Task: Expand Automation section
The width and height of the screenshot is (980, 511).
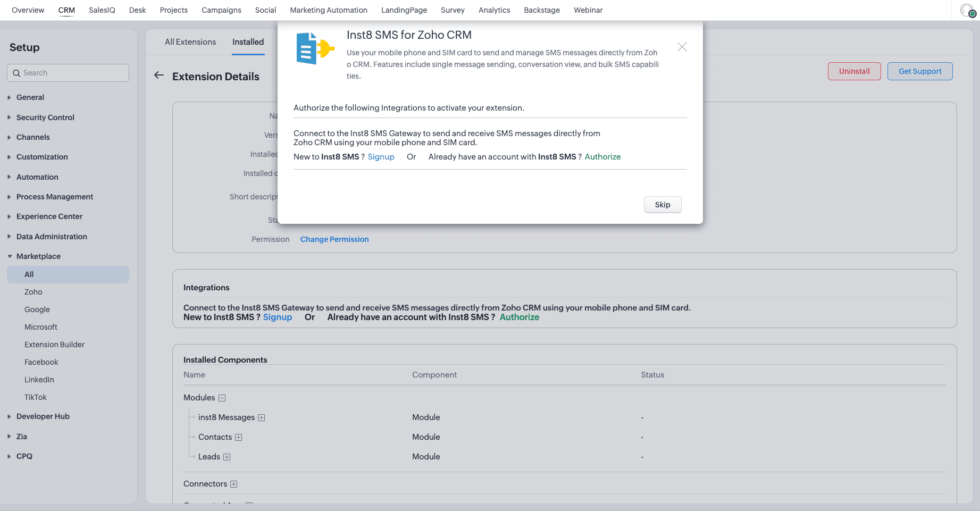Action: 9,177
